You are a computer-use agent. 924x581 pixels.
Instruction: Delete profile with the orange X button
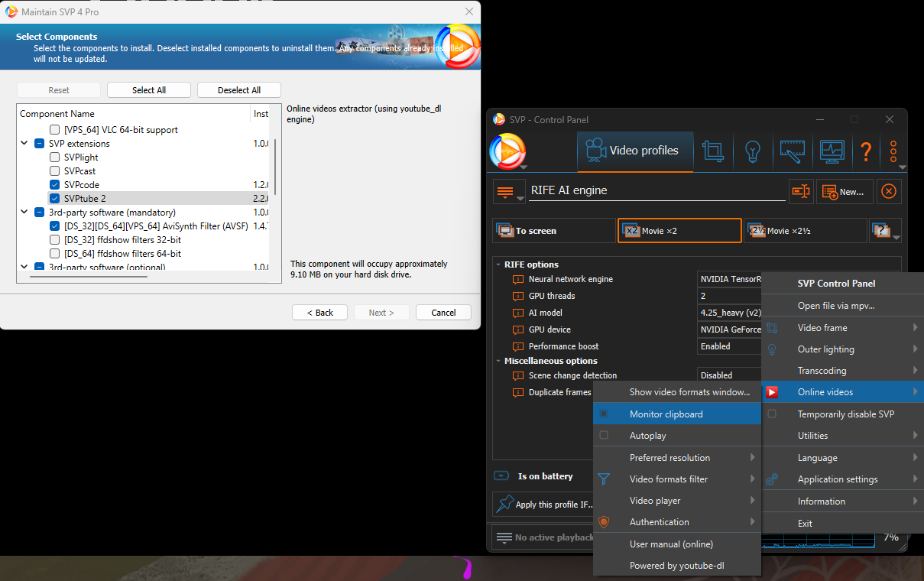pyautogui.click(x=888, y=192)
